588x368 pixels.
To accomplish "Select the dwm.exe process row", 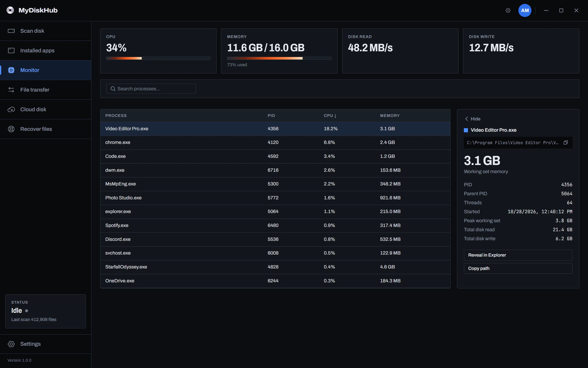I will pos(275,170).
